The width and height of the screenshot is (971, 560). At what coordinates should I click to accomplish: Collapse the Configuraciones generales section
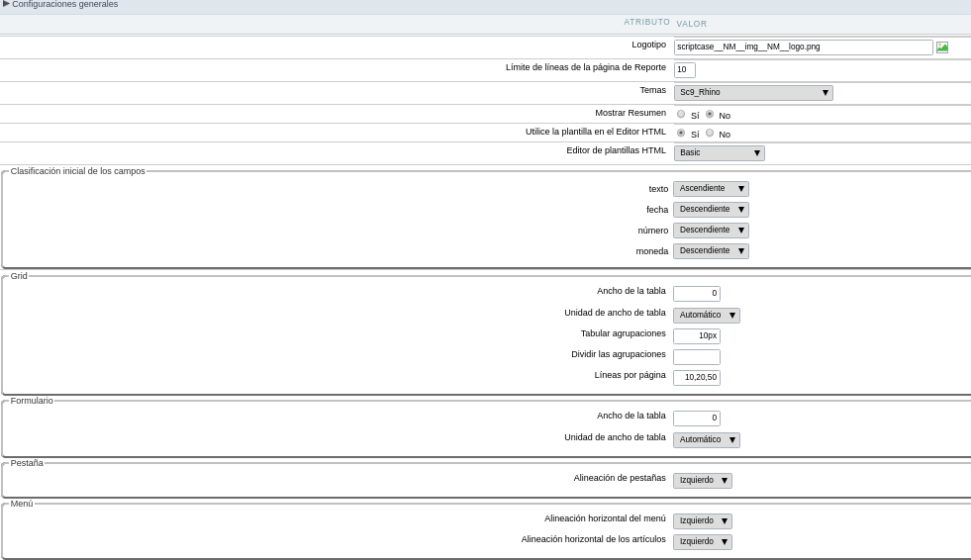coord(7,4)
